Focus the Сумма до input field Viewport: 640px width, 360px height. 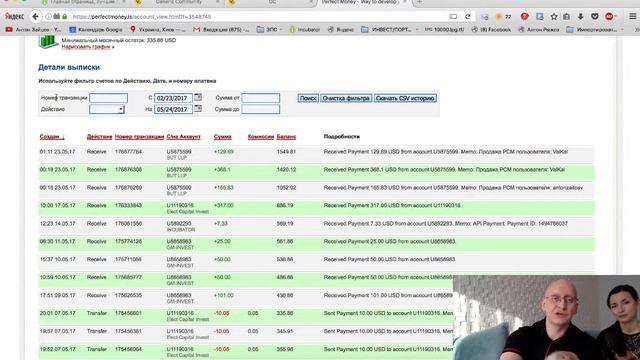click(x=260, y=109)
